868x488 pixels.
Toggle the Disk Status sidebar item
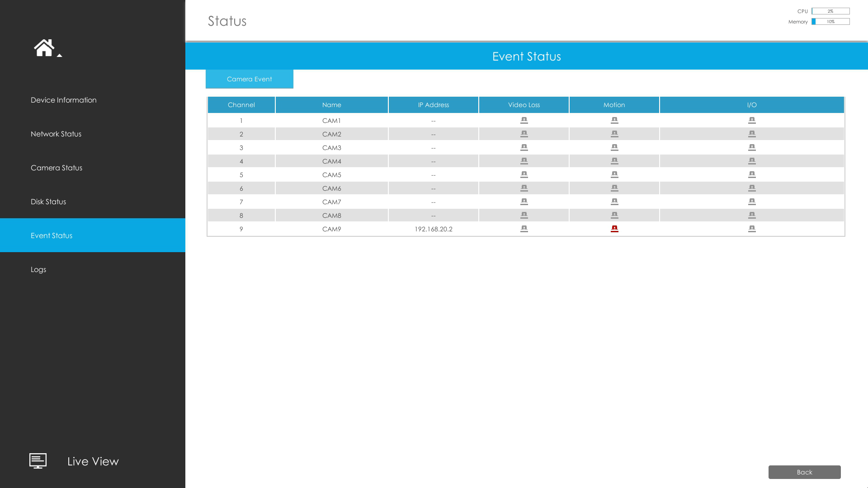(92, 202)
